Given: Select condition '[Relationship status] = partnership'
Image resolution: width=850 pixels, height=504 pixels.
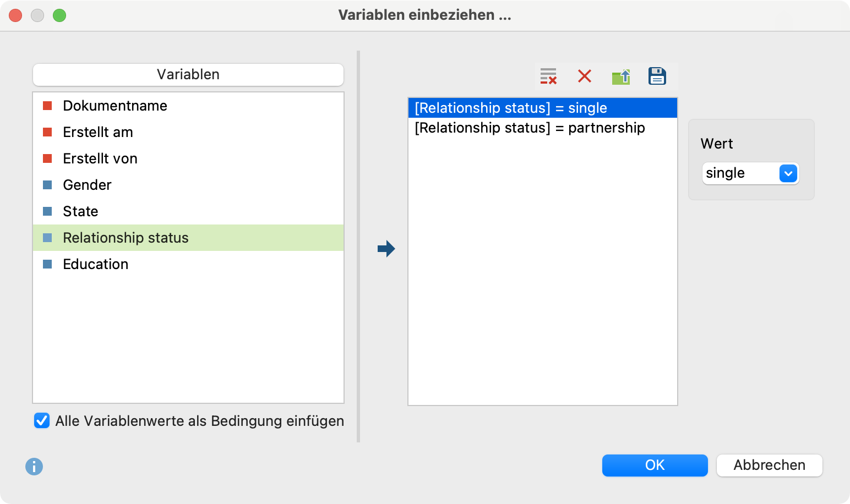Looking at the screenshot, I should [x=542, y=128].
